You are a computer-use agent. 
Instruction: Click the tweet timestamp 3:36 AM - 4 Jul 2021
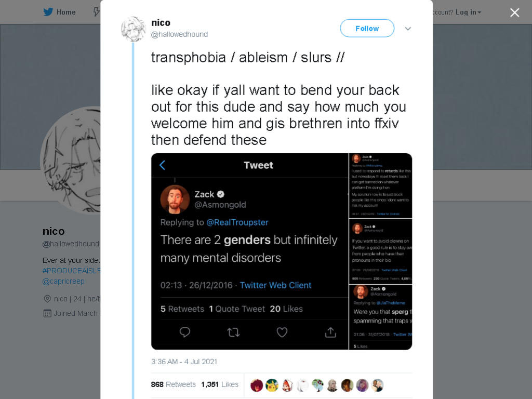pyautogui.click(x=184, y=362)
